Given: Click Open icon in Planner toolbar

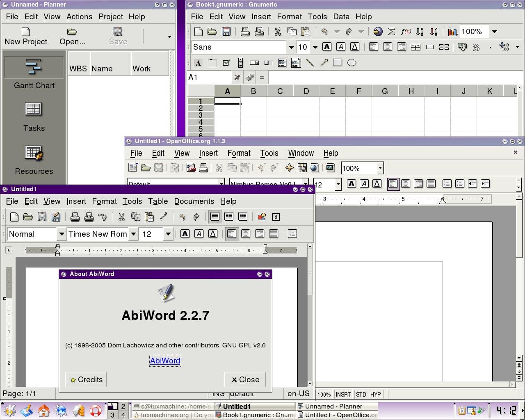Looking at the screenshot, I should [x=72, y=36].
